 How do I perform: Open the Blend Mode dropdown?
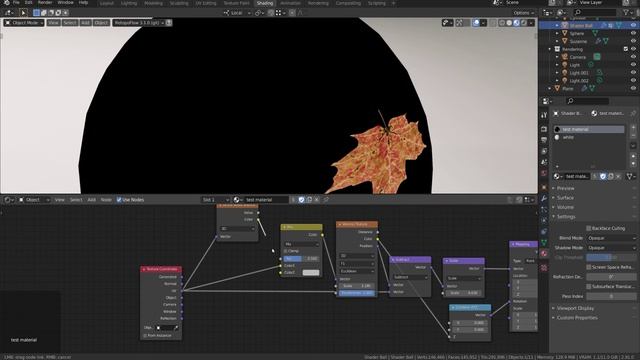pyautogui.click(x=611, y=238)
